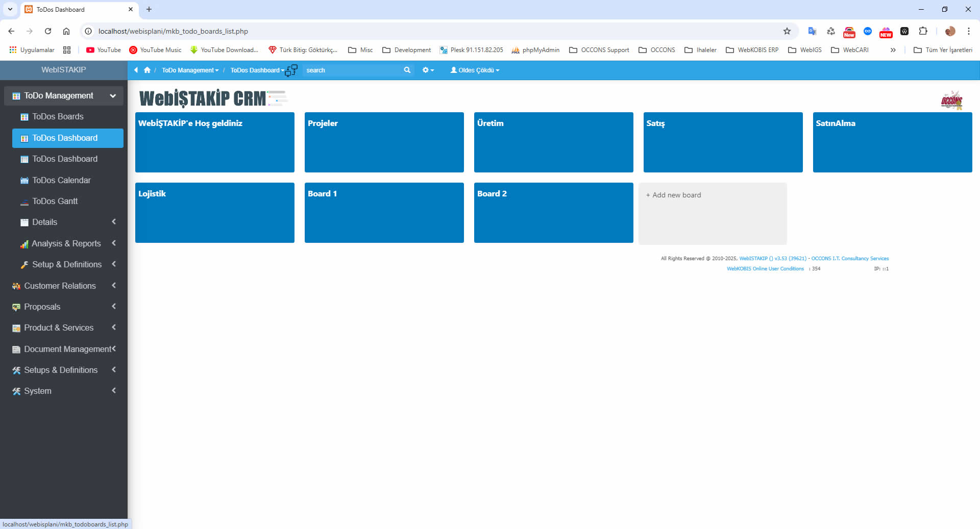Open WebKOBIS Online User Conditions link
Viewport: 980px width, 529px height.
click(x=765, y=269)
